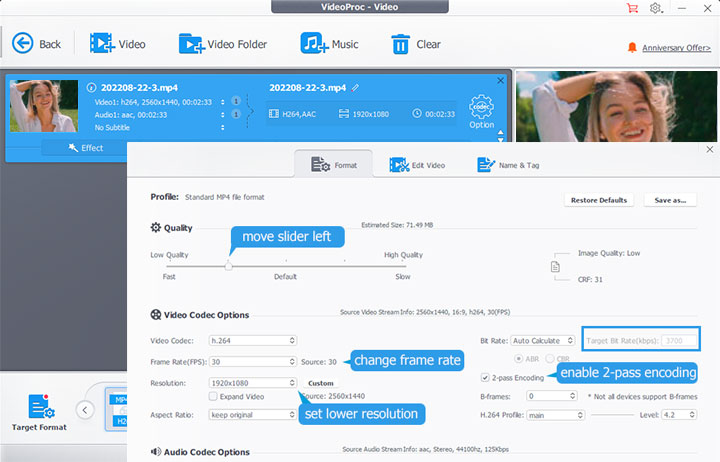Open the Frame Rate (FPS) dropdown
This screenshot has height=462, width=720.
[x=253, y=362]
